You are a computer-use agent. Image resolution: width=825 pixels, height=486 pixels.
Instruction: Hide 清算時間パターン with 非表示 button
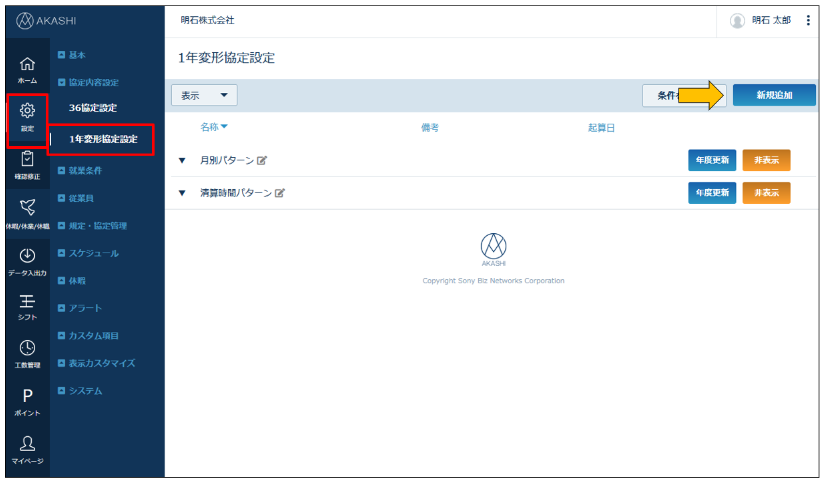766,193
